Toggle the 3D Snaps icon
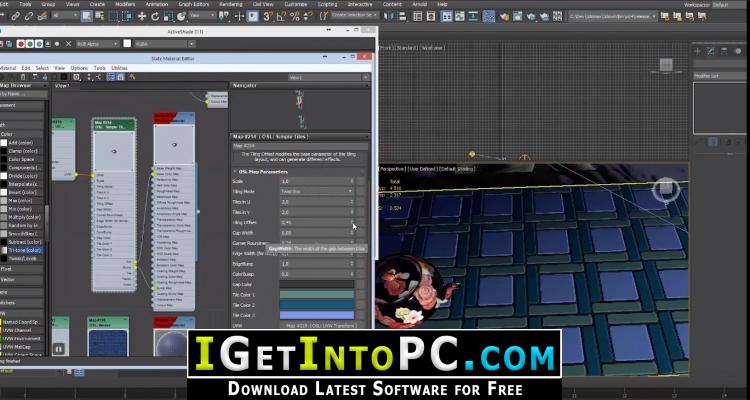The width and height of the screenshot is (750, 400). click(267, 16)
